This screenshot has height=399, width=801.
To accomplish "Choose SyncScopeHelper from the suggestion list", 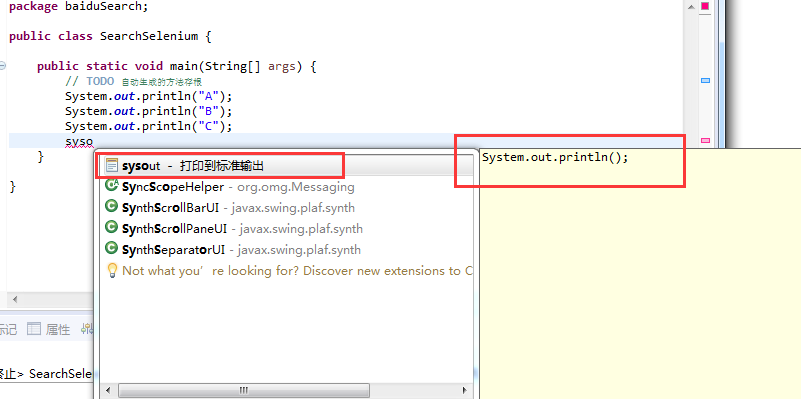I will [x=286, y=187].
